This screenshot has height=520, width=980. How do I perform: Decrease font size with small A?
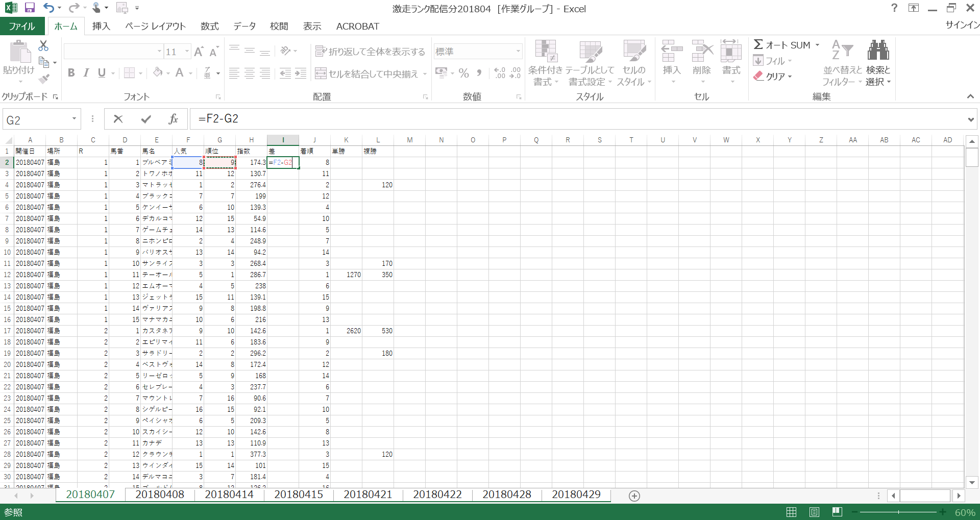point(214,52)
